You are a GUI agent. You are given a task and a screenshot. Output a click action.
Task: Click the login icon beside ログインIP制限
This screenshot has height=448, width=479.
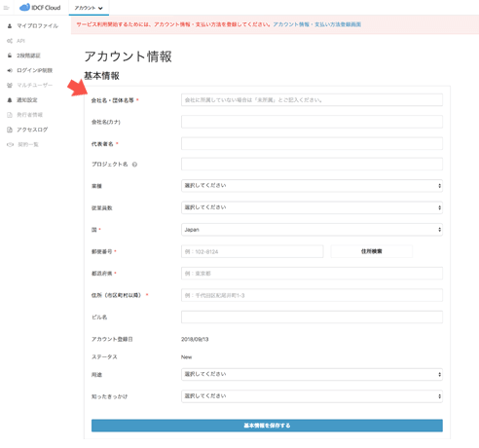coord(10,70)
